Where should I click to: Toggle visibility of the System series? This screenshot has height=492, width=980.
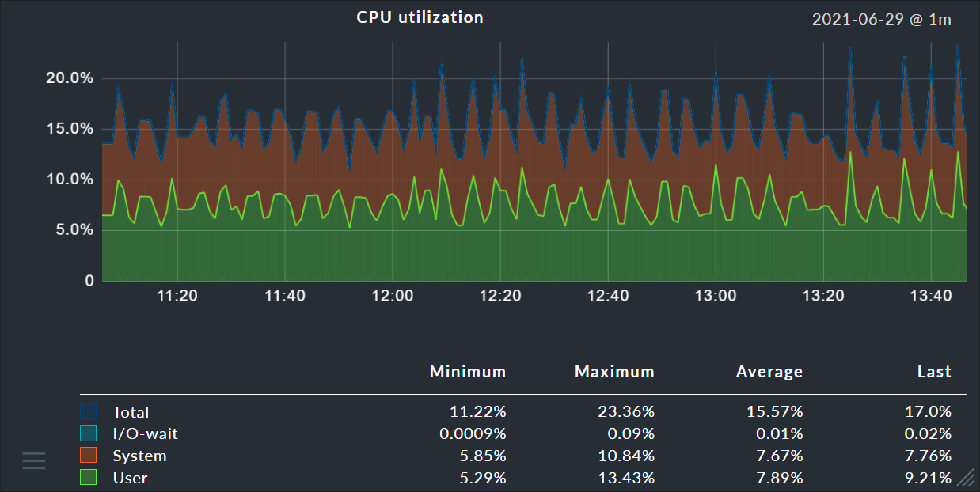coord(140,456)
